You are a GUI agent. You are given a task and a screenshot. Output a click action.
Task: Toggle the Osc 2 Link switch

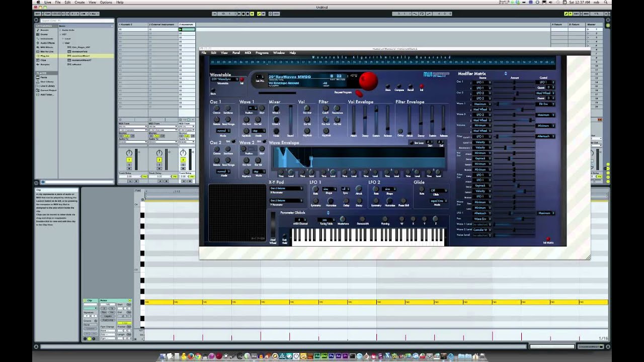pyautogui.click(x=234, y=142)
